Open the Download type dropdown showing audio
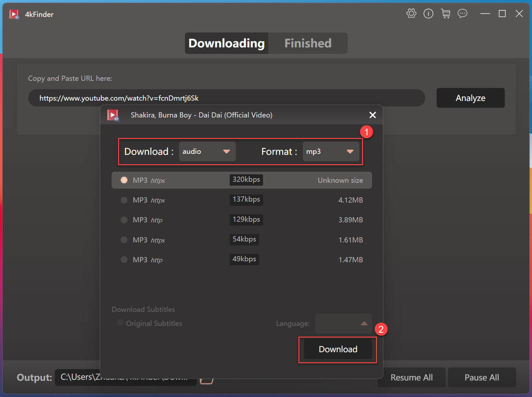The width and height of the screenshot is (532, 397). [x=207, y=151]
